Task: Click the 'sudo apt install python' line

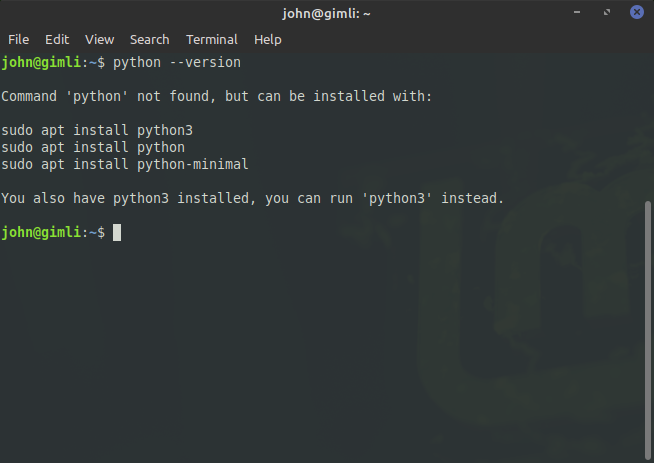Action: point(93,147)
